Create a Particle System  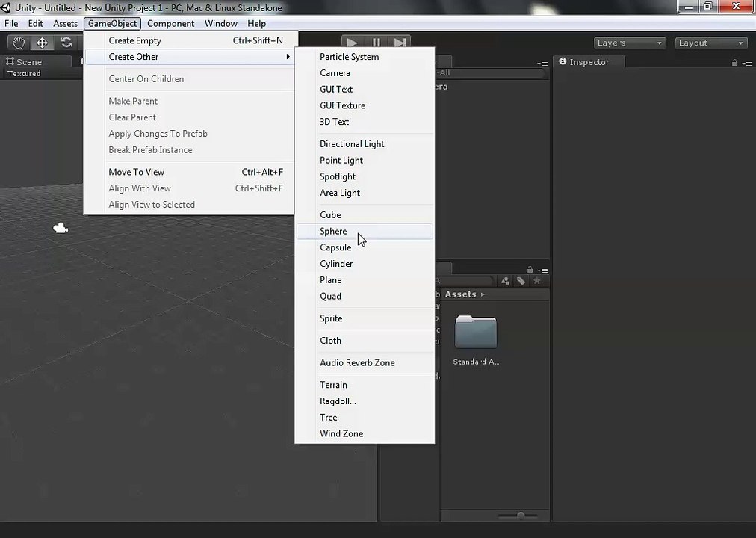point(365,57)
